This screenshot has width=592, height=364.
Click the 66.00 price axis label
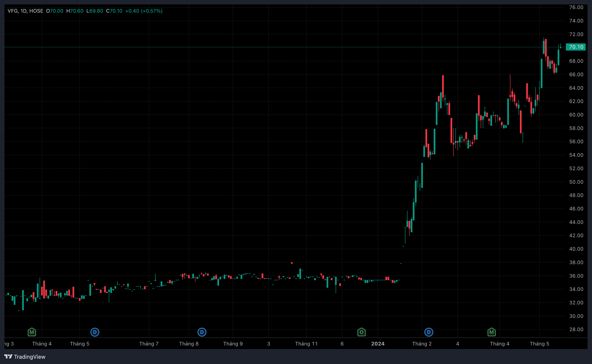point(576,74)
